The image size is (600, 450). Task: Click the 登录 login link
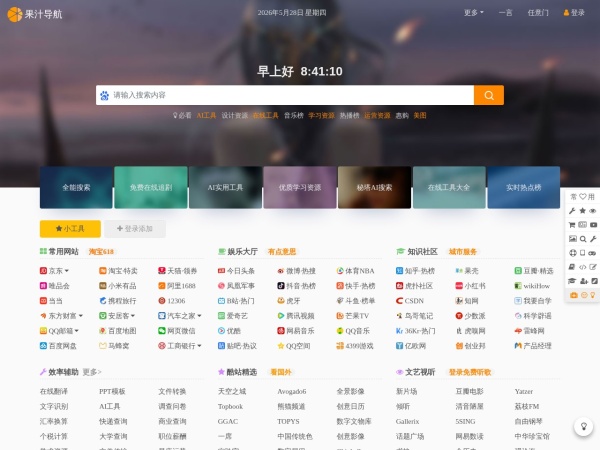574,13
